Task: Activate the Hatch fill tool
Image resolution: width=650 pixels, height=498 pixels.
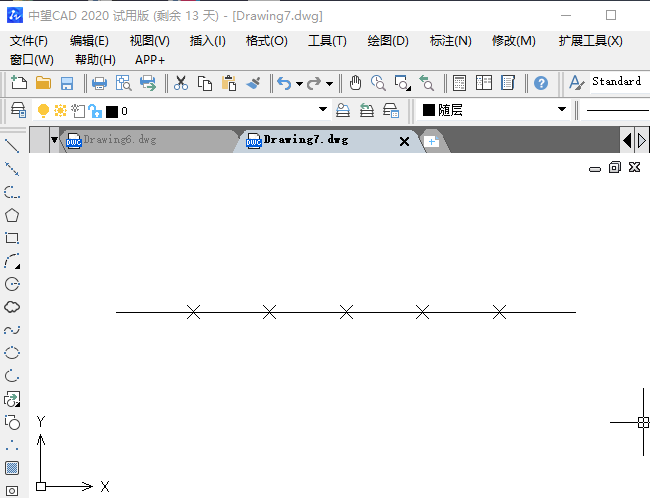Action: 12,467
